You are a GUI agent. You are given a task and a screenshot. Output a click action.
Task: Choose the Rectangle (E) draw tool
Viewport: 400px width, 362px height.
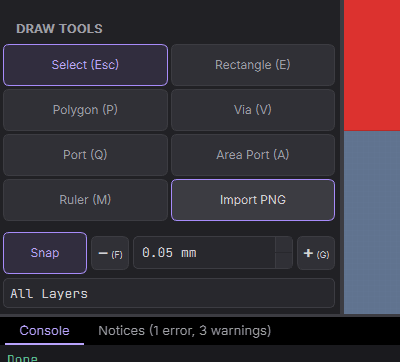pos(253,65)
